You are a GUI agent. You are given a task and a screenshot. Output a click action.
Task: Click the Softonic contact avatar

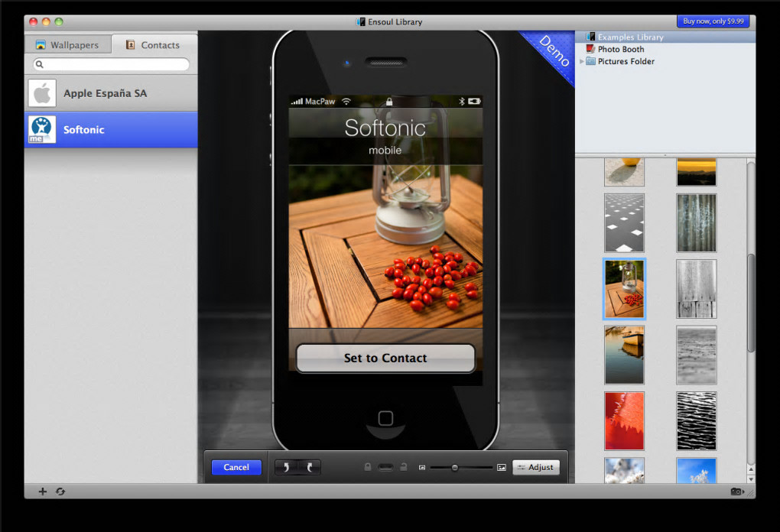click(42, 130)
